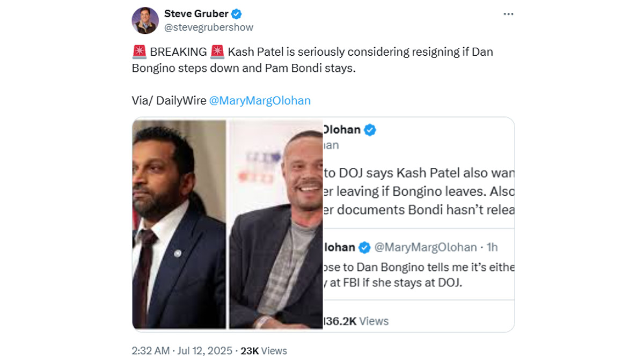The height and width of the screenshot is (362, 644).
Task: Click the blue verified badge beside Steve Gruber
Action: [236, 14]
